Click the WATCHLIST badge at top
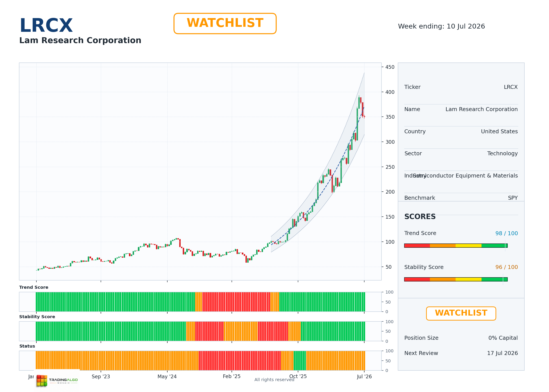 click(x=225, y=24)
